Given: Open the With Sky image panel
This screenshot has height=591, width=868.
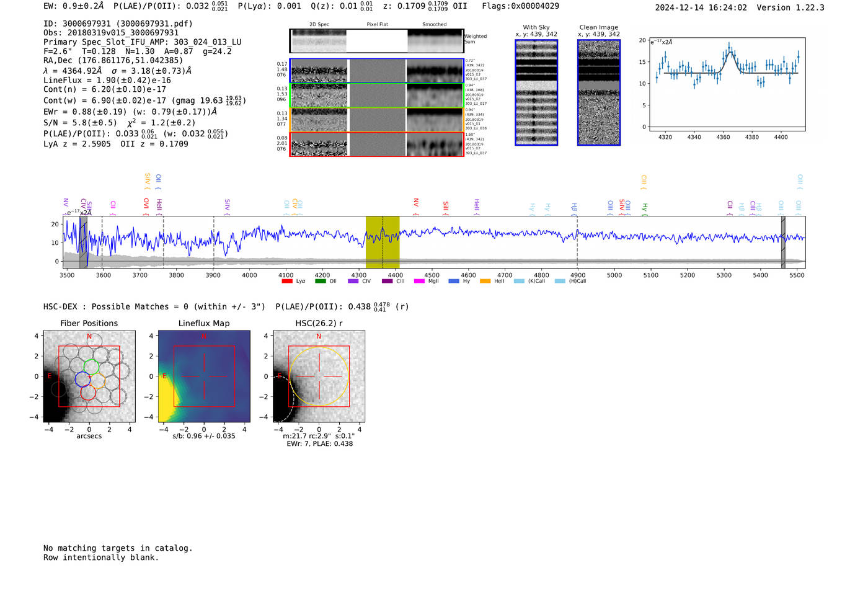Looking at the screenshot, I should (x=536, y=92).
